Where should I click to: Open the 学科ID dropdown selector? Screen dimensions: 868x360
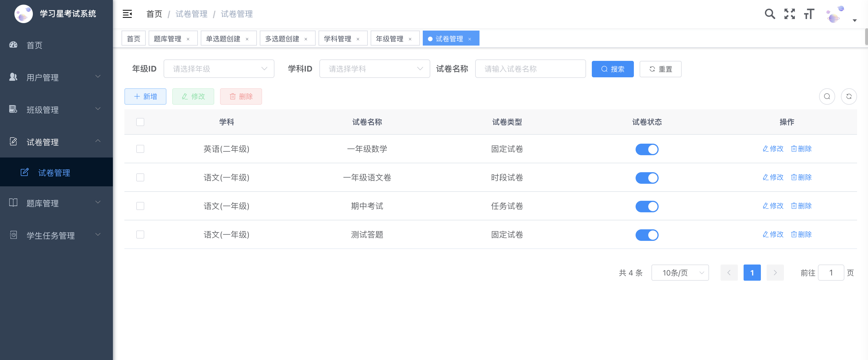tap(375, 69)
